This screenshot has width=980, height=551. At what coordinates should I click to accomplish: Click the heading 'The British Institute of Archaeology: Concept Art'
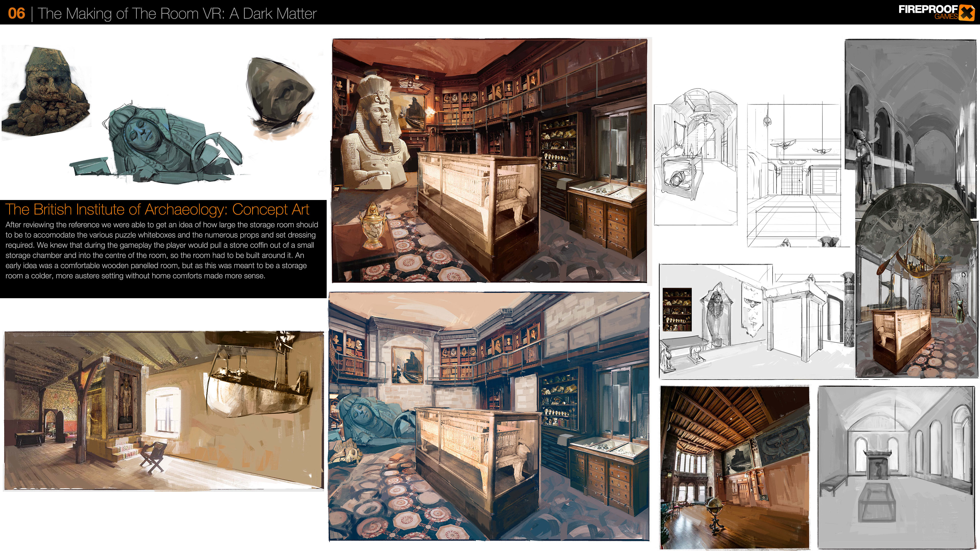click(157, 209)
